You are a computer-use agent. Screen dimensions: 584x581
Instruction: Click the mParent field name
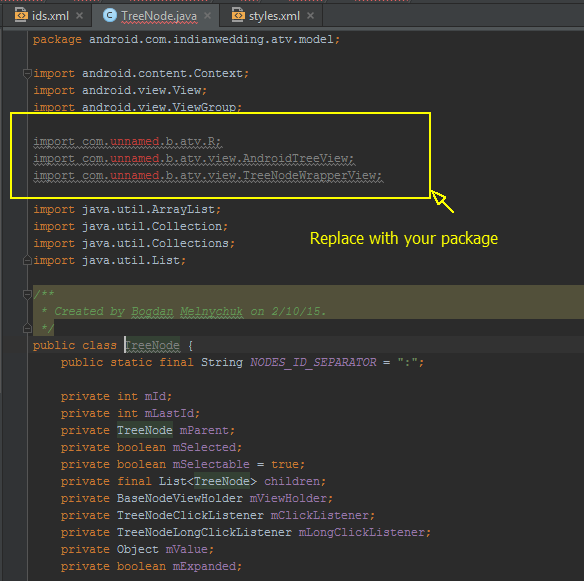(204, 431)
